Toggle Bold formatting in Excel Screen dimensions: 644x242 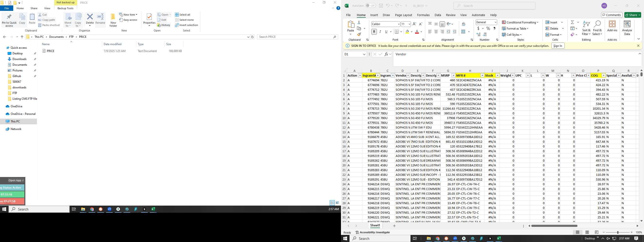coord(374,32)
